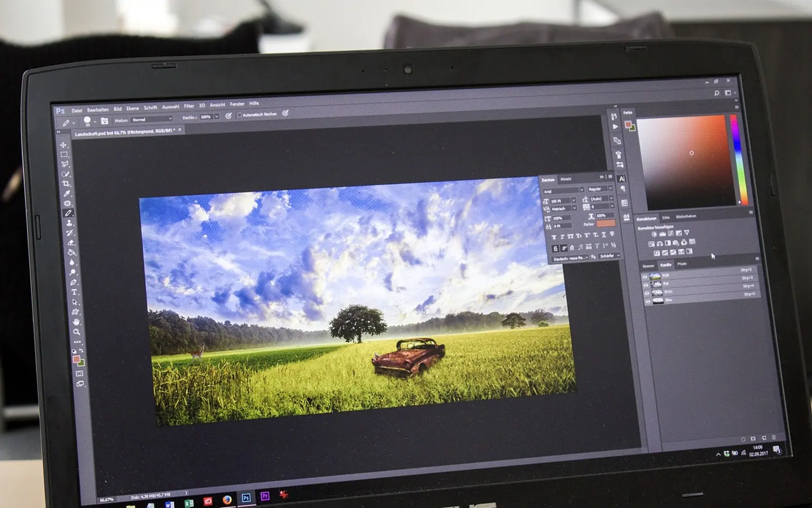Screen dimensions: 812x508
Task: Select the Pen tool
Action: click(x=73, y=282)
